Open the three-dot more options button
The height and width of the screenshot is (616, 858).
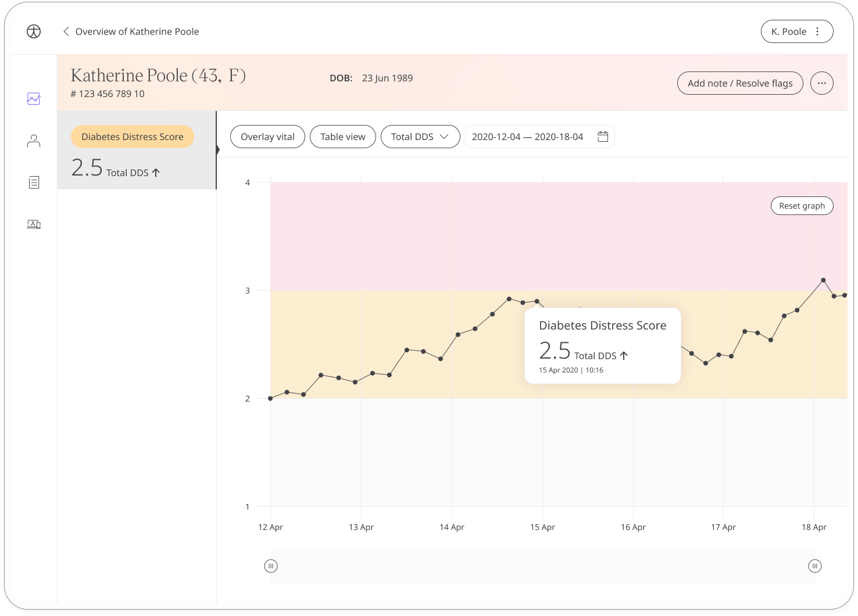coord(821,83)
